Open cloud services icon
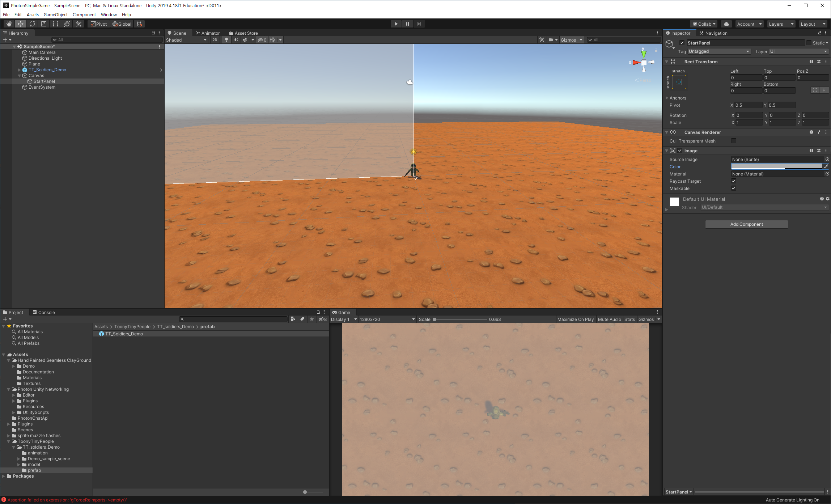 [x=726, y=24]
